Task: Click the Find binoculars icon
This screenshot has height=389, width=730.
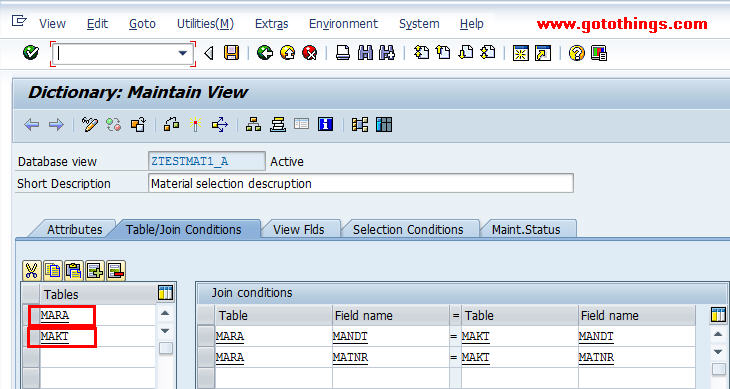Action: (x=365, y=53)
